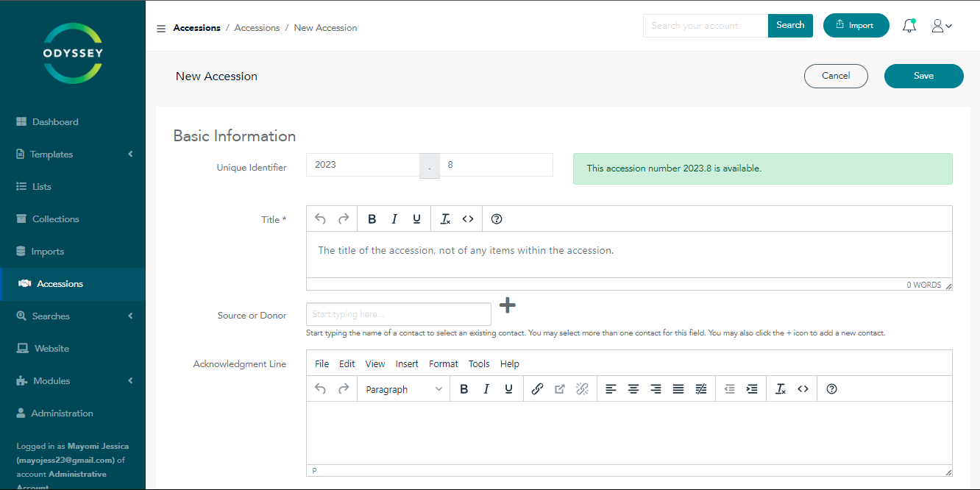Open the Format menu in editor
Screen dimensions: 980x490
pos(444,364)
